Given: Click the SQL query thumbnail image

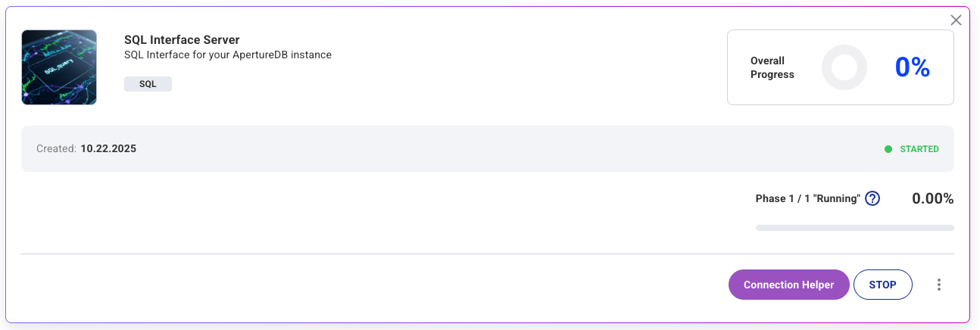Looking at the screenshot, I should (x=59, y=67).
